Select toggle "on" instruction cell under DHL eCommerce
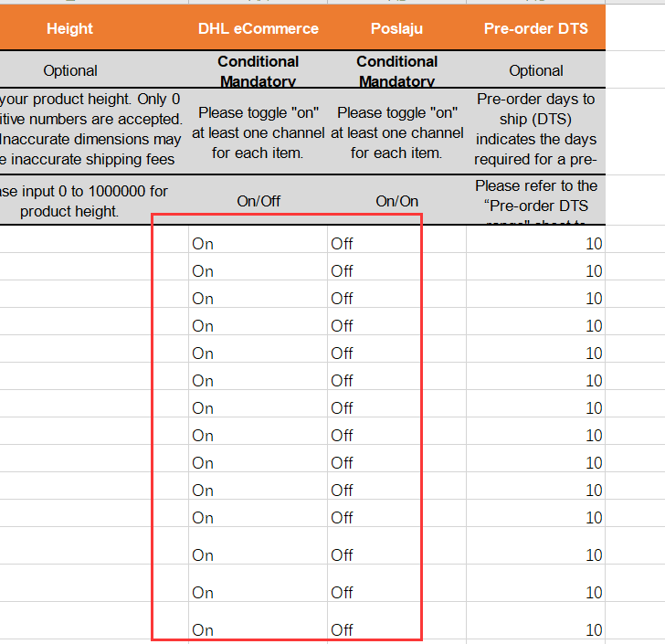This screenshot has height=644, width=665. 258,132
